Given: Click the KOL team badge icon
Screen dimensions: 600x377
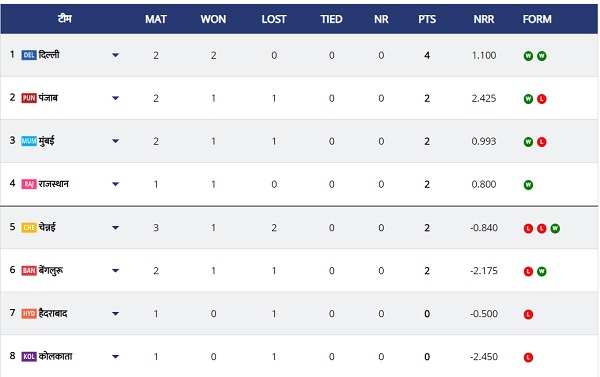Looking at the screenshot, I should pos(29,357).
